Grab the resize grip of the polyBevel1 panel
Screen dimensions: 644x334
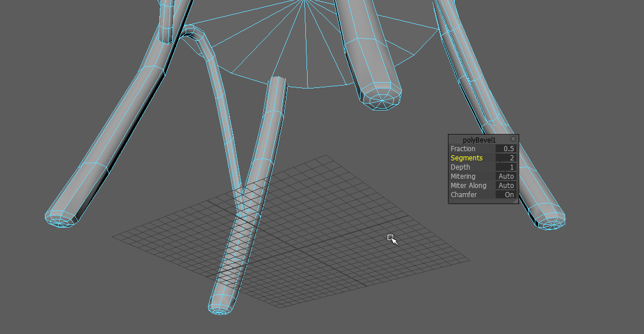click(x=515, y=201)
